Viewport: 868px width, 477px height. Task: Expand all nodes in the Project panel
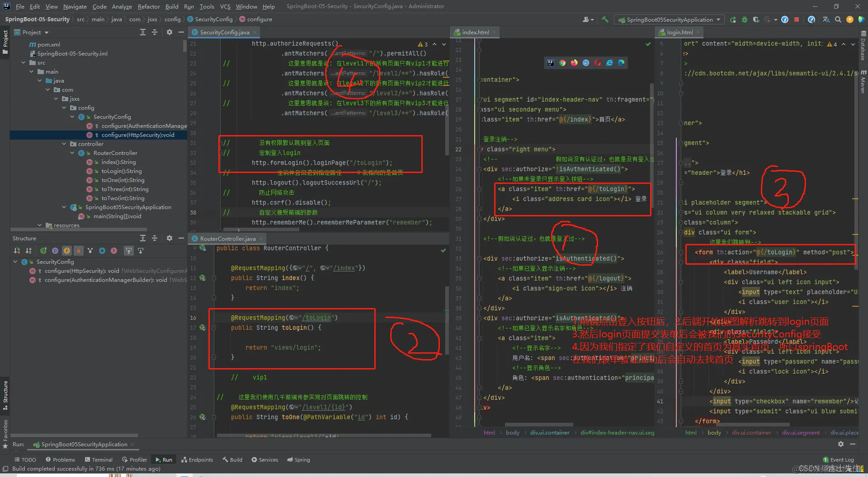click(x=143, y=32)
